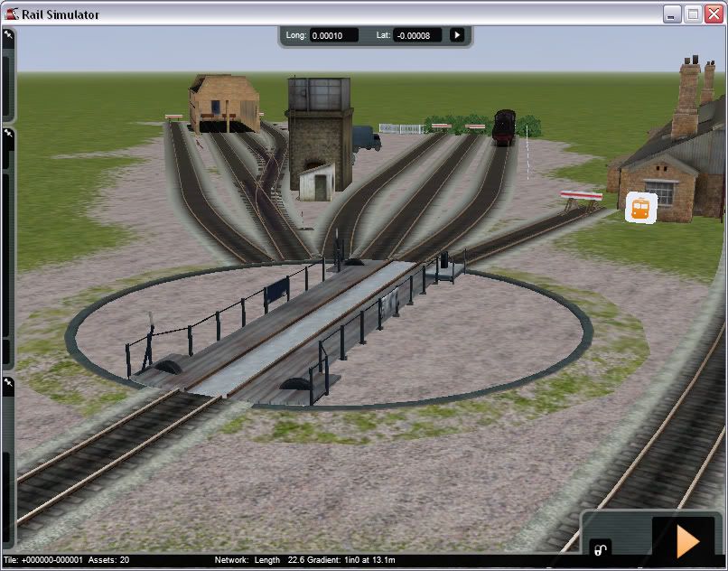Maximize the Rail Simulator window
728x571 pixels.
[x=693, y=14]
